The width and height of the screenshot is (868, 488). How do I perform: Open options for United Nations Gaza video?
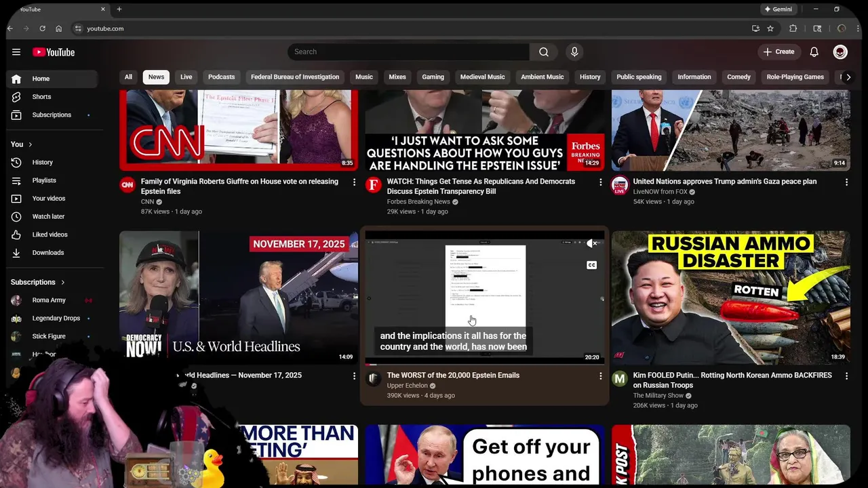846,182
